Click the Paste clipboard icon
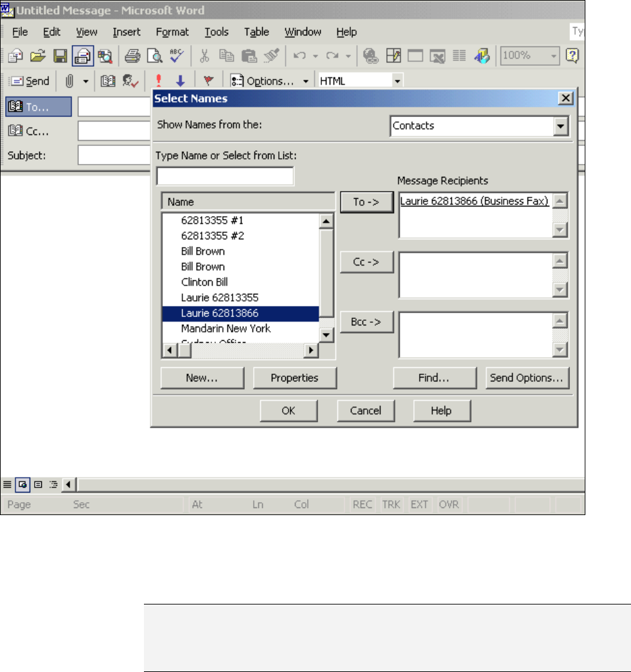Viewport: 631px width, 672px height. click(249, 56)
